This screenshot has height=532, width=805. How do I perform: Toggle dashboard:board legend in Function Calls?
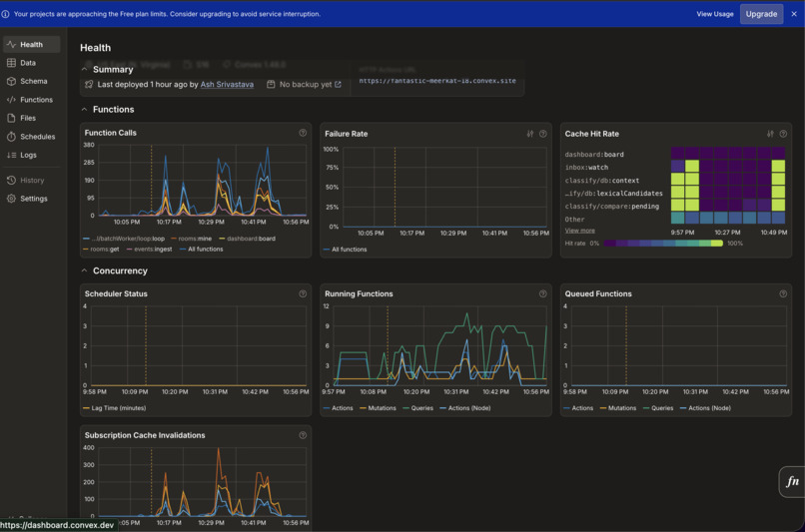pos(247,239)
